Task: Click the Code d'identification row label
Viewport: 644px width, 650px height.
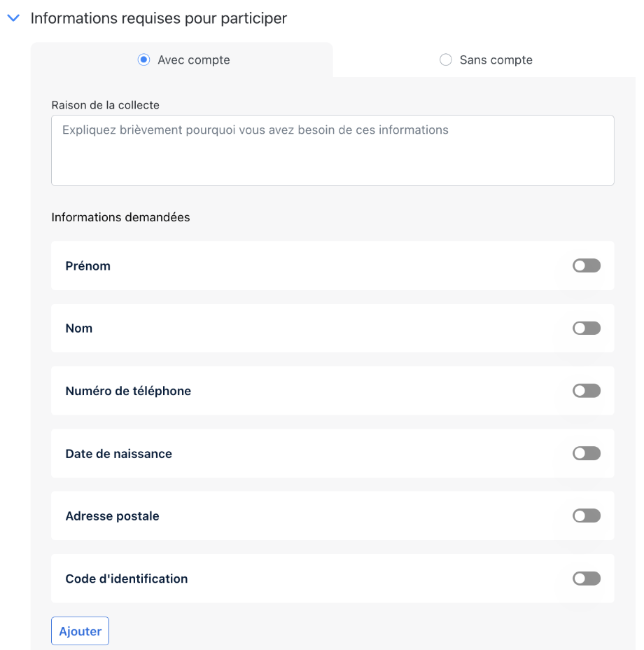Action: click(126, 579)
